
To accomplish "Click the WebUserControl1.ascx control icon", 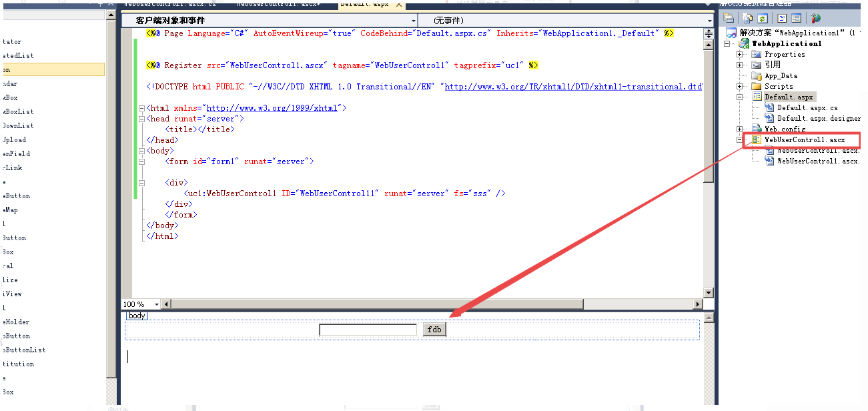I will pos(757,139).
